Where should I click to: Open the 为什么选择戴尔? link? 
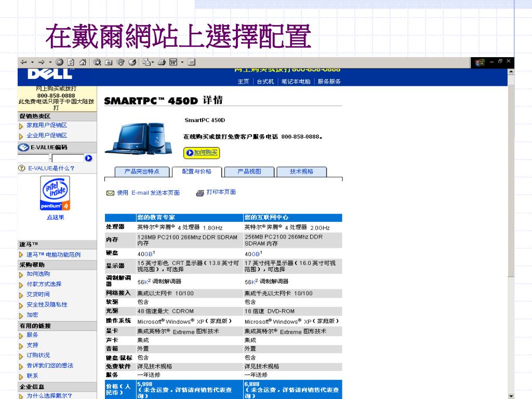[49, 395]
